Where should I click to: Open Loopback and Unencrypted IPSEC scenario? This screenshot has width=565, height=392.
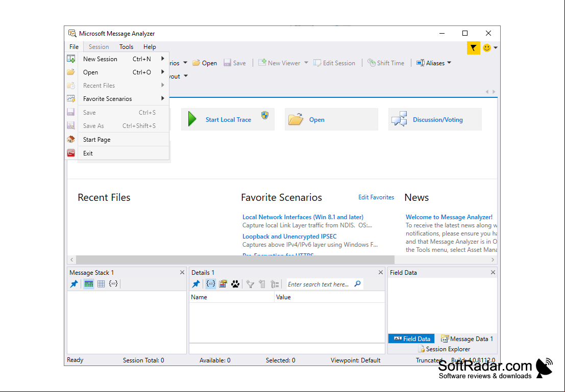[289, 237]
